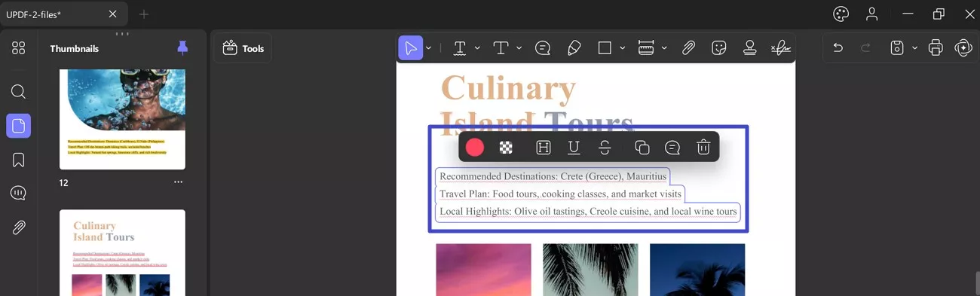Viewport: 980px width, 296px height.
Task: Select the stamp tool
Action: 750,48
